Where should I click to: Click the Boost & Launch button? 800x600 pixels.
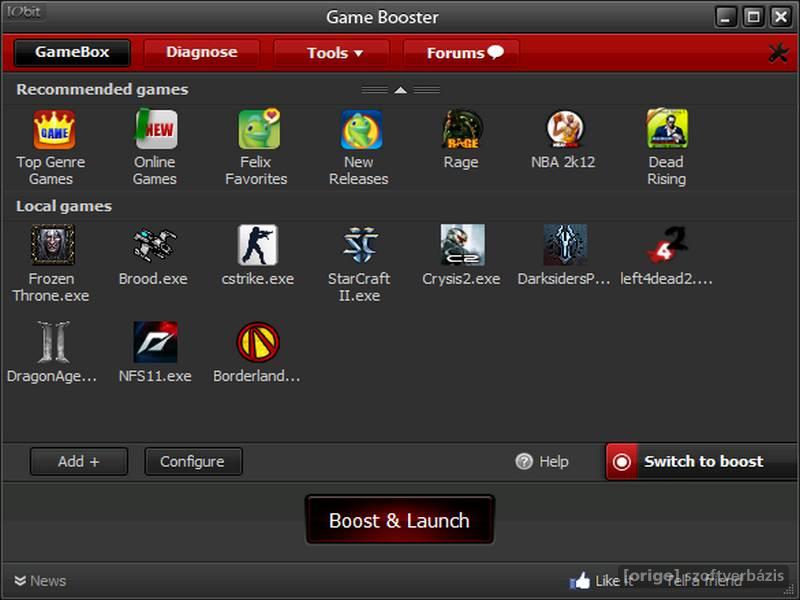pyautogui.click(x=399, y=520)
